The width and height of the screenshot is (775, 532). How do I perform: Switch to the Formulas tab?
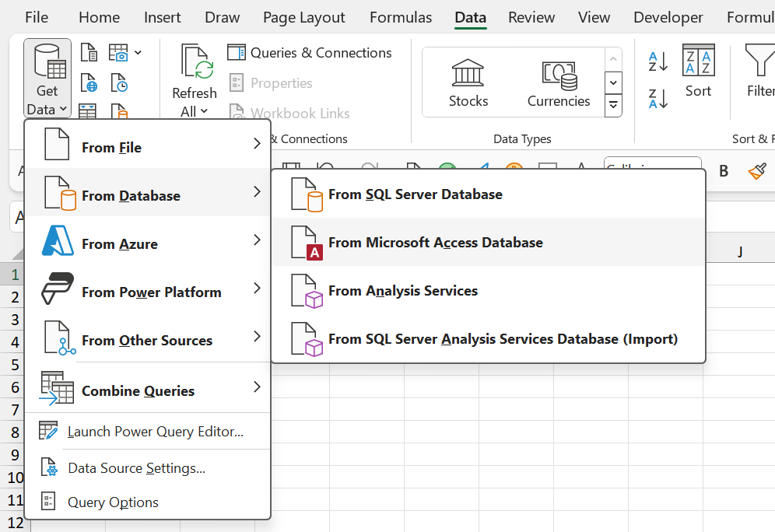[x=401, y=17]
